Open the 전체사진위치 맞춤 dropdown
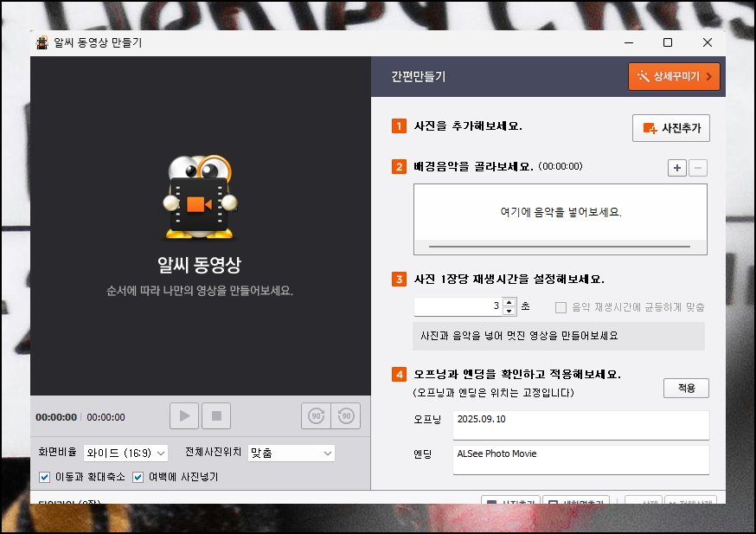The width and height of the screenshot is (756, 534). click(x=292, y=453)
